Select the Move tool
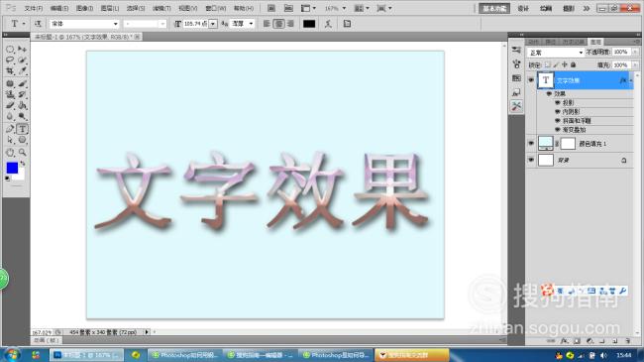Viewport: 644px width, 362px height. [22, 50]
